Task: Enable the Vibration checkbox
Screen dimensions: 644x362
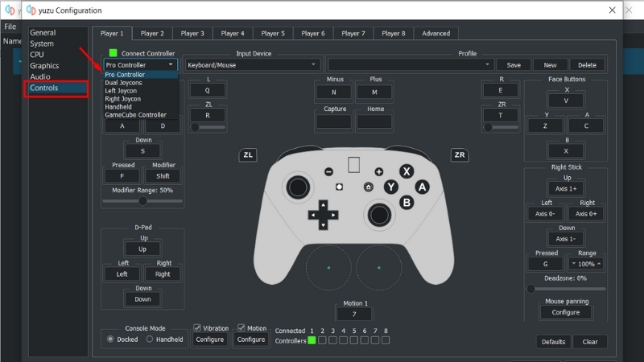Action: (197, 327)
